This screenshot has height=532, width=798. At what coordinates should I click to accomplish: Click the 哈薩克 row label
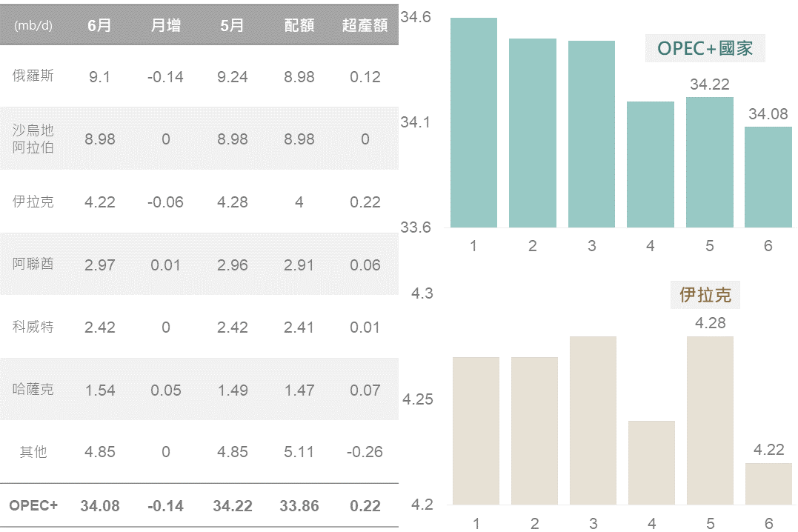point(33,390)
